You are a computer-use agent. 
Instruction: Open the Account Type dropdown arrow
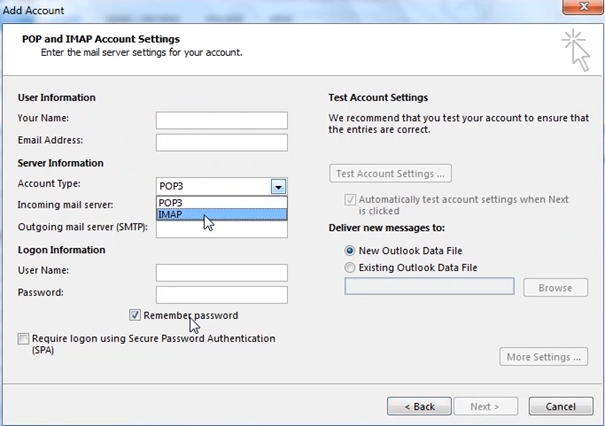click(x=278, y=187)
